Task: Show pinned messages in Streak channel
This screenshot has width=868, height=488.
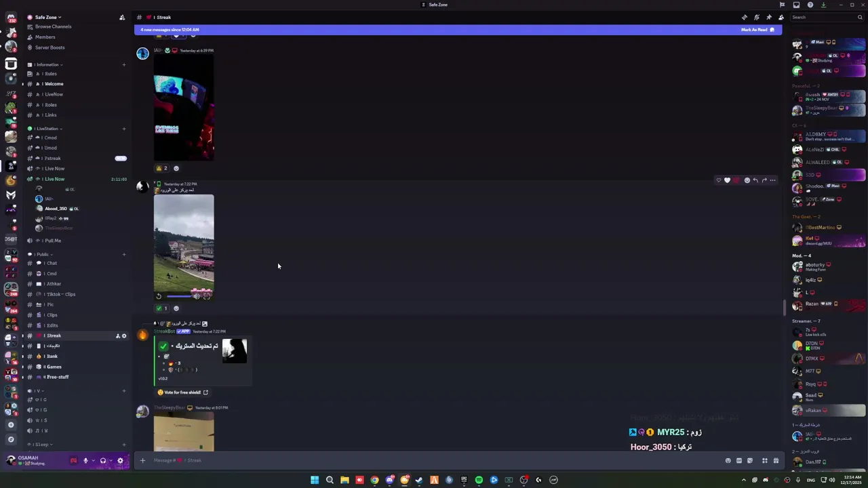Action: 768,17
